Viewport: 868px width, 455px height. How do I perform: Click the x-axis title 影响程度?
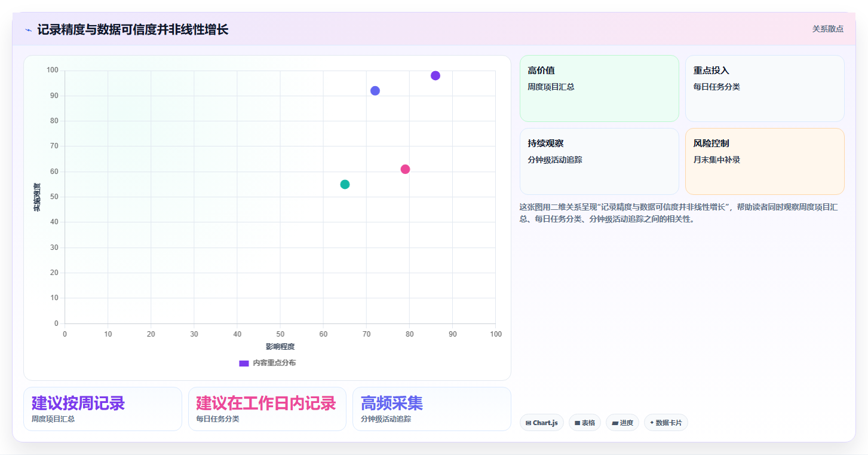point(280,347)
